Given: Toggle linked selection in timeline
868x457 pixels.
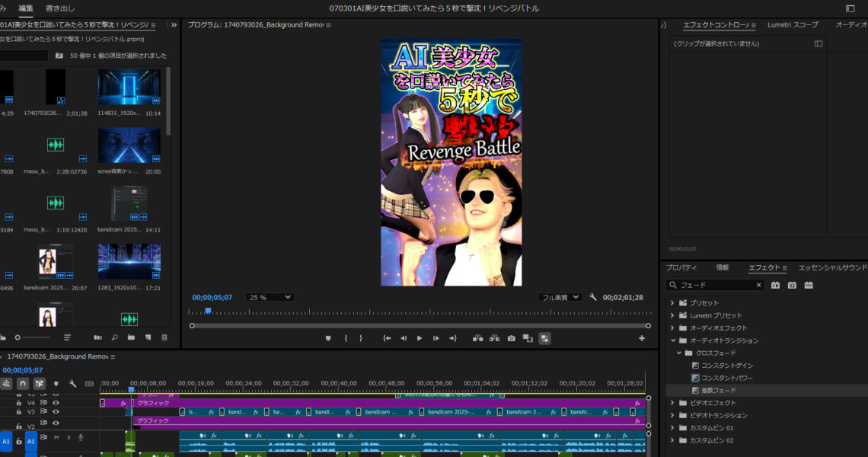Looking at the screenshot, I should [40, 383].
